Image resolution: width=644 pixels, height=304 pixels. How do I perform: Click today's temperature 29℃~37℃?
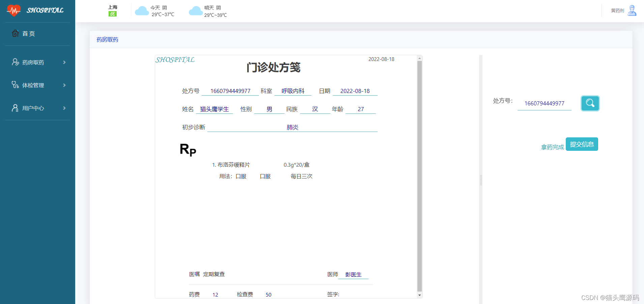[x=163, y=14]
